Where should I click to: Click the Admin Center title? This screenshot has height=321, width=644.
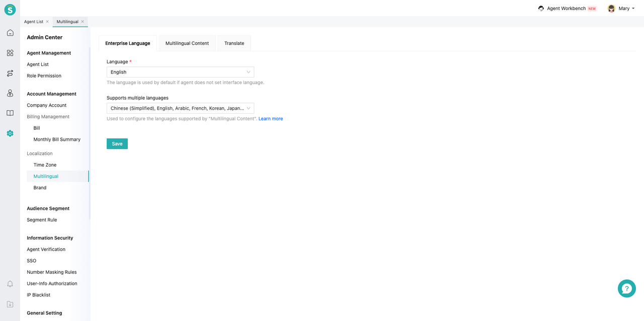[x=45, y=37]
